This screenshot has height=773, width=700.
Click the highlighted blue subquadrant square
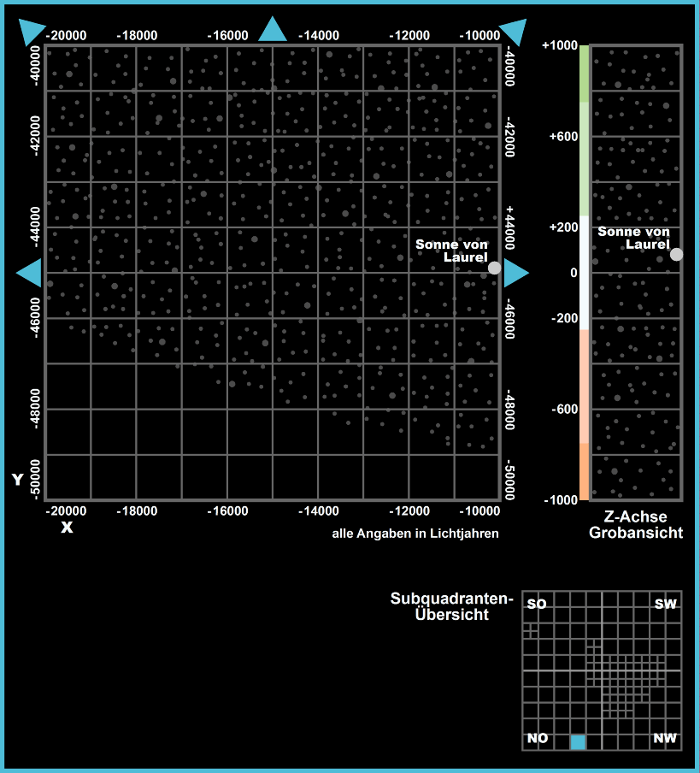coord(578,741)
